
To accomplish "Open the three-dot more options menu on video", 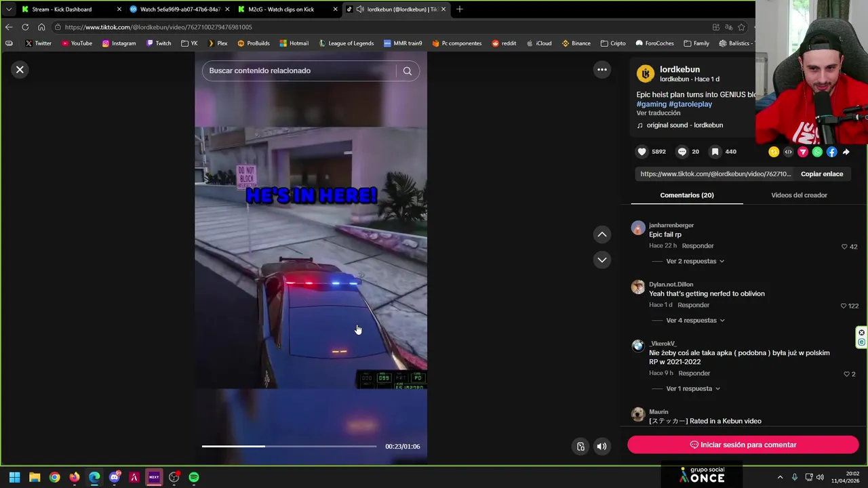I will (601, 69).
